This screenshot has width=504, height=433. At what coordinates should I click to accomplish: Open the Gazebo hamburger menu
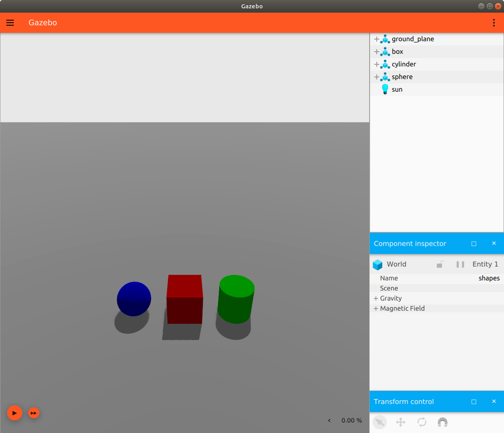[x=10, y=23]
